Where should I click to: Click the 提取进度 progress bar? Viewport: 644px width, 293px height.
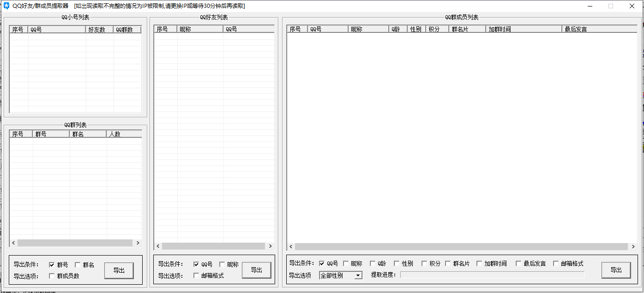click(x=492, y=275)
